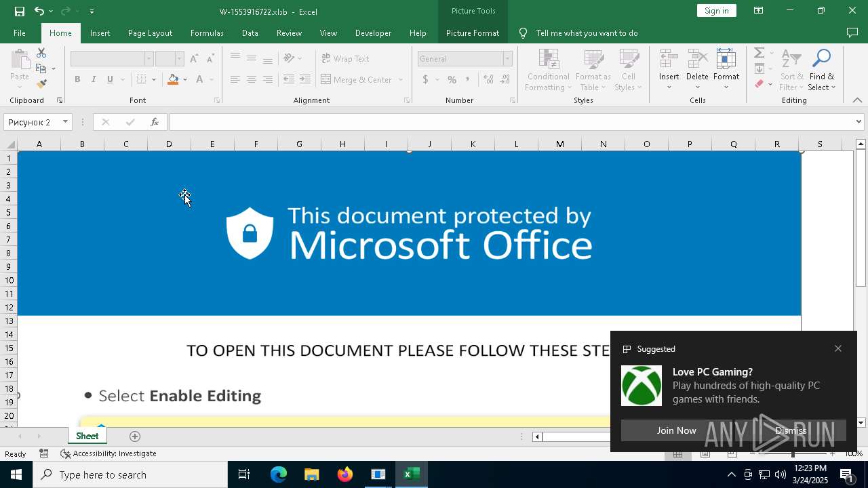868x488 pixels.
Task: Open Find & Select magnifier
Action: click(822, 70)
